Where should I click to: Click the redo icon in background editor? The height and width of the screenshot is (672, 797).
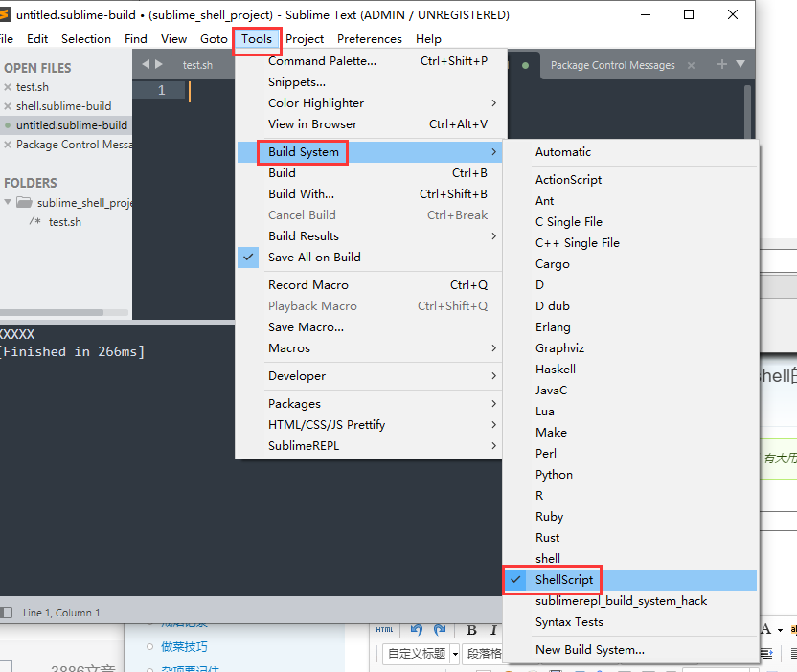tap(440, 630)
